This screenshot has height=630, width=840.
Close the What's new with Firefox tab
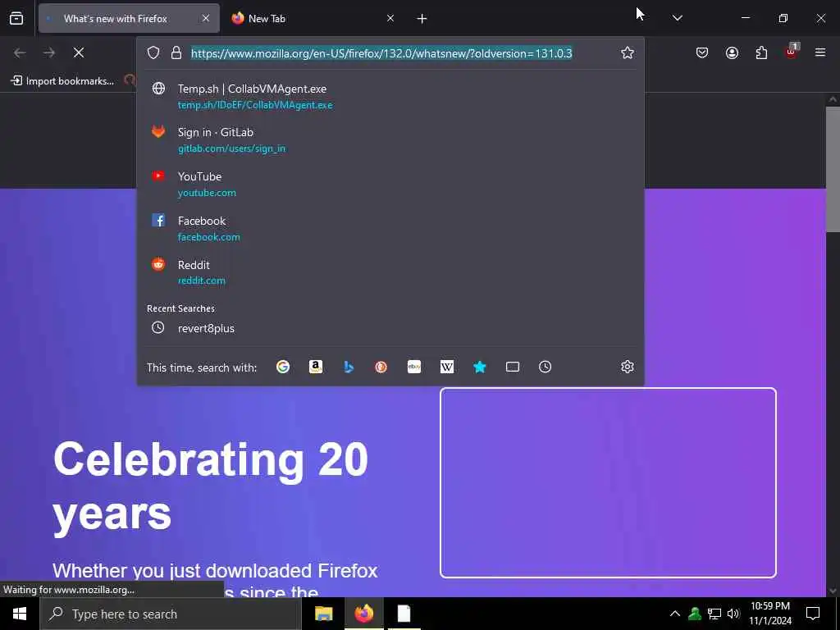point(206,18)
